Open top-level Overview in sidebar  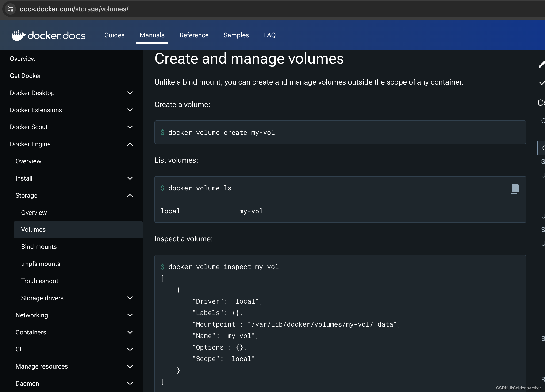[x=23, y=59]
